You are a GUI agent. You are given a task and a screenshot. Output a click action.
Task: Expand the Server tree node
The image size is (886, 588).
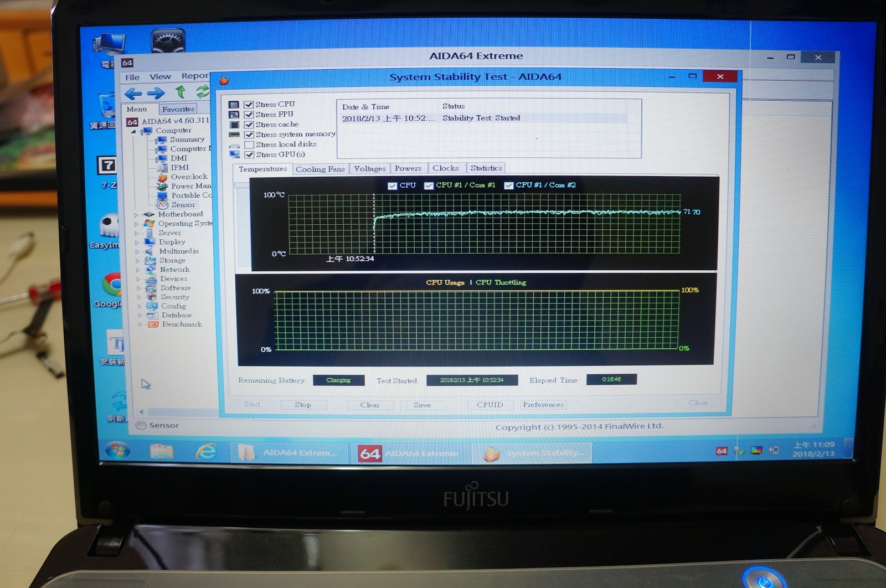coord(137,234)
